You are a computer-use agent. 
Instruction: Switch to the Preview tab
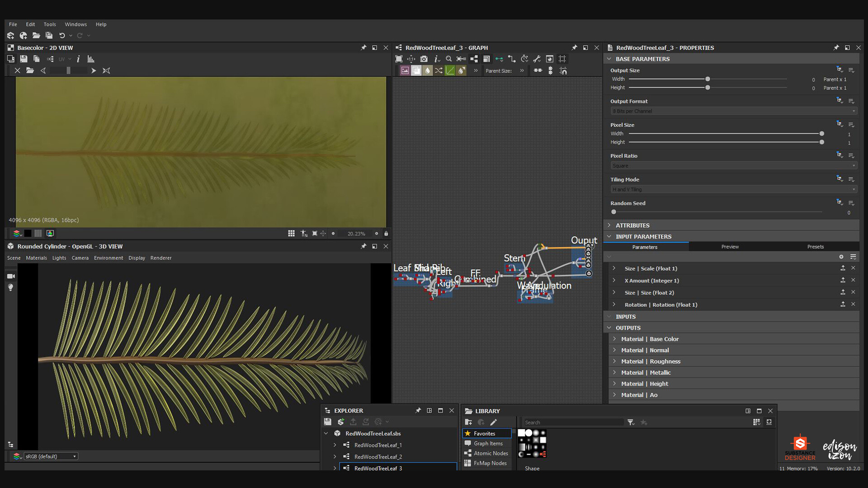[x=730, y=247]
